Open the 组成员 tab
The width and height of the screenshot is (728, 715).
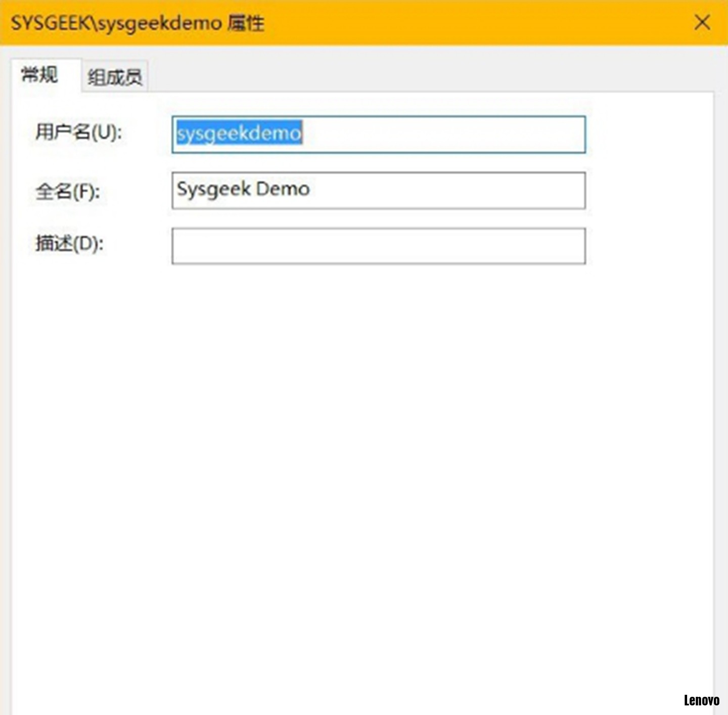point(115,77)
